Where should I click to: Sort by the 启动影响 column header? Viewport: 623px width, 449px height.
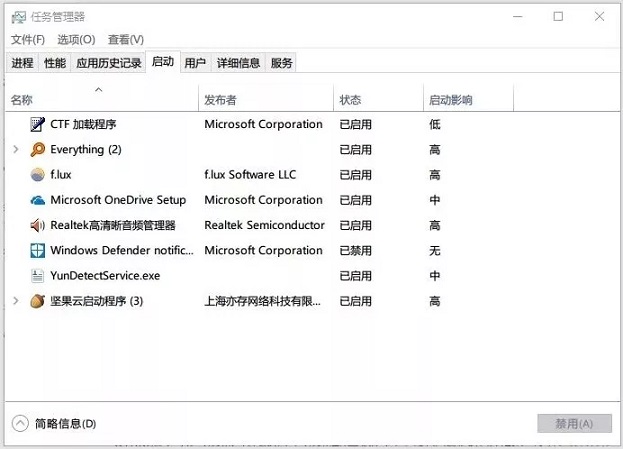(450, 100)
